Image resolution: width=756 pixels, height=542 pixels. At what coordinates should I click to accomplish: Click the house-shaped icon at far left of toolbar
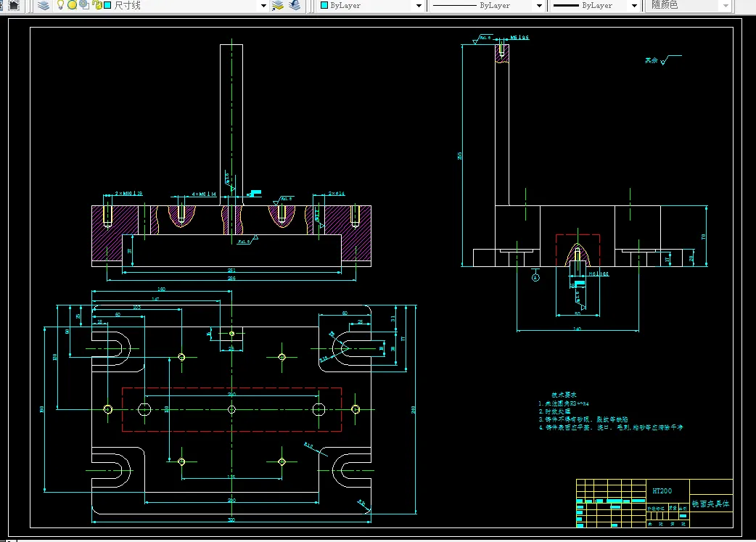pos(13,5)
